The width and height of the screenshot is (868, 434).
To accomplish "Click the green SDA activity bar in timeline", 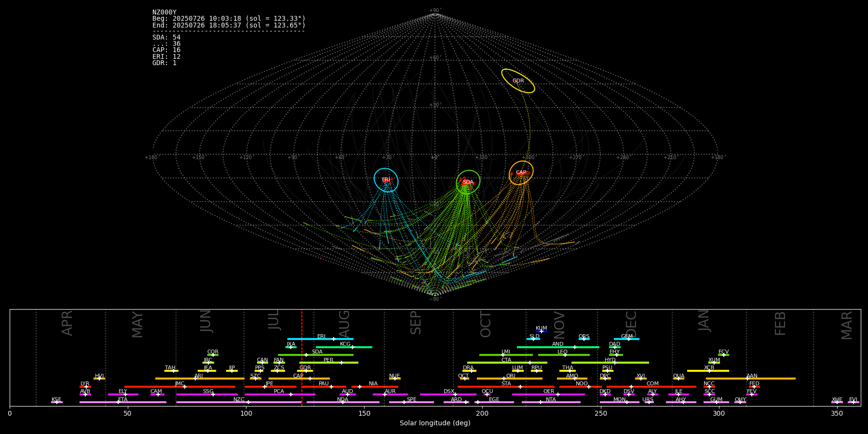I will [x=316, y=355].
